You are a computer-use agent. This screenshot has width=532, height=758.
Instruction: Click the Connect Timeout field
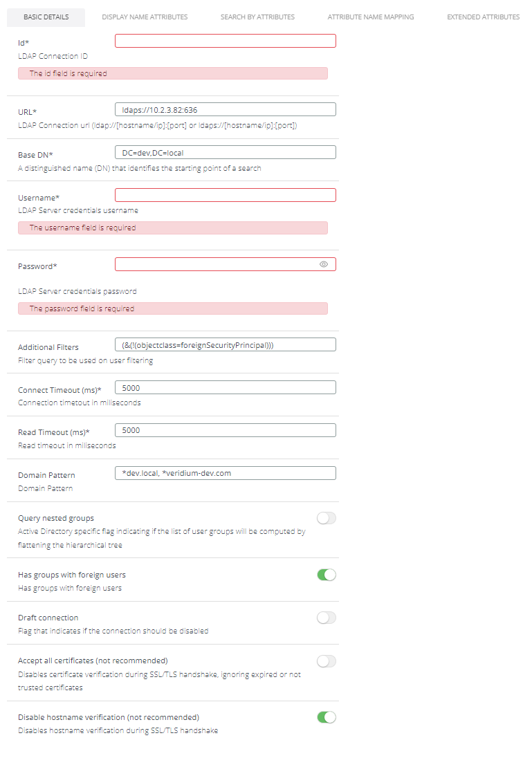pos(225,387)
